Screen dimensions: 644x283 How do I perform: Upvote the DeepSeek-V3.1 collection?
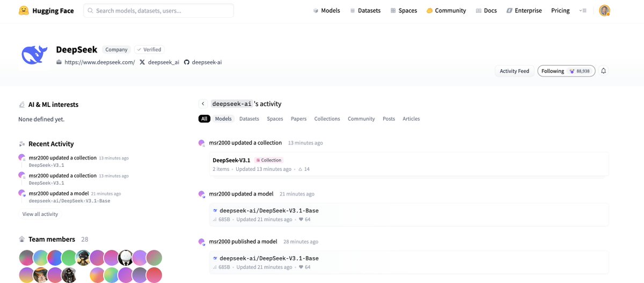304,169
